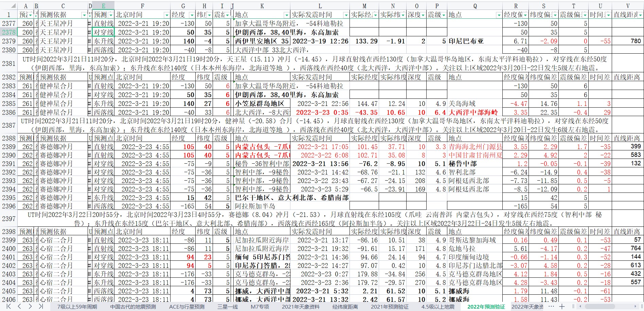Click red cell 大西洋中部海岭
The image size is (644, 311).
tap(475, 112)
